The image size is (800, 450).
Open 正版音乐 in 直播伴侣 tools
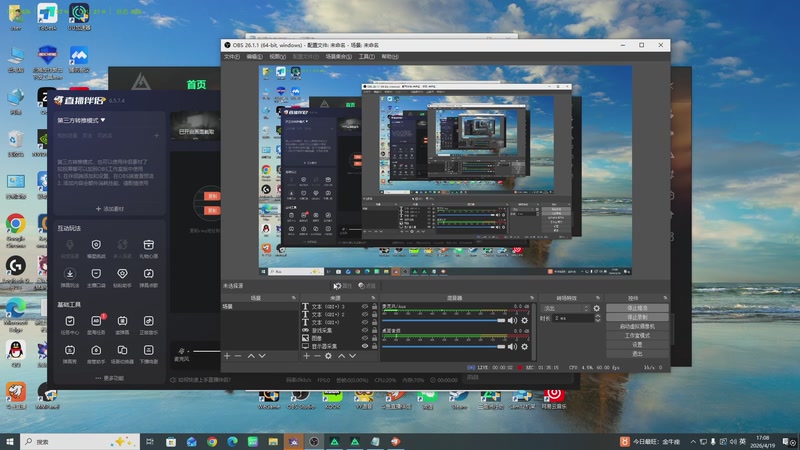pos(148,325)
